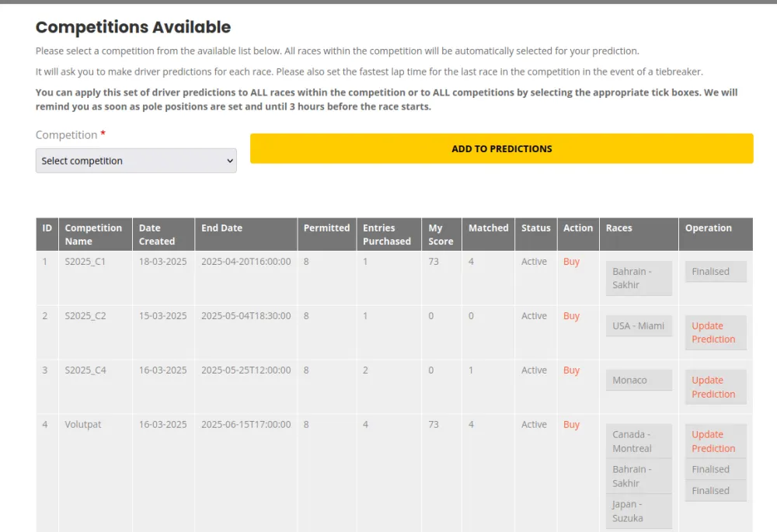Click the Competition Name column header
The width and height of the screenshot is (777, 532).
[93, 235]
